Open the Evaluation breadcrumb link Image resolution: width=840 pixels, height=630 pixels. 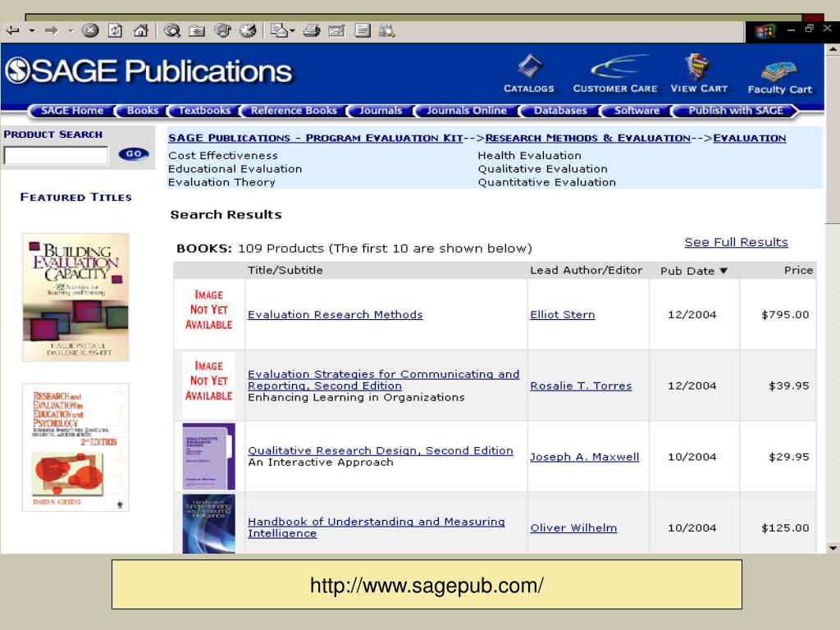click(x=750, y=138)
